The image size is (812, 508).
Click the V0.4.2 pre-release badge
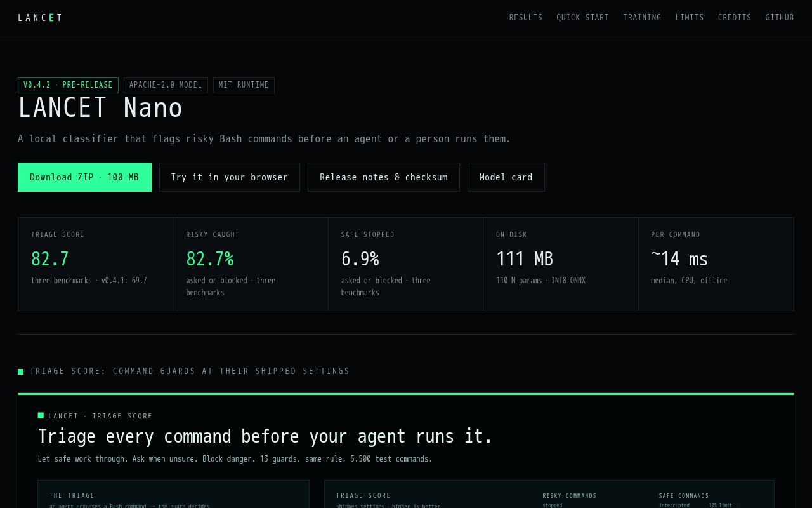point(68,85)
